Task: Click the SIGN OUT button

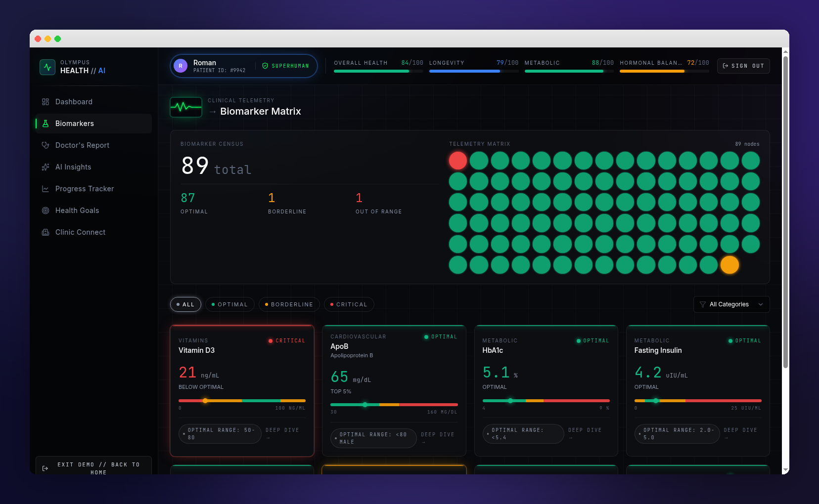Action: click(x=743, y=66)
